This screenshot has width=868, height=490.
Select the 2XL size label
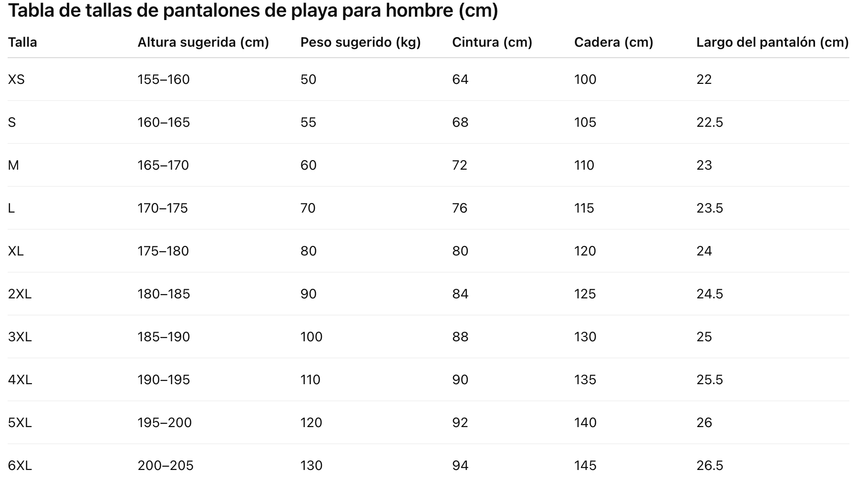20,294
